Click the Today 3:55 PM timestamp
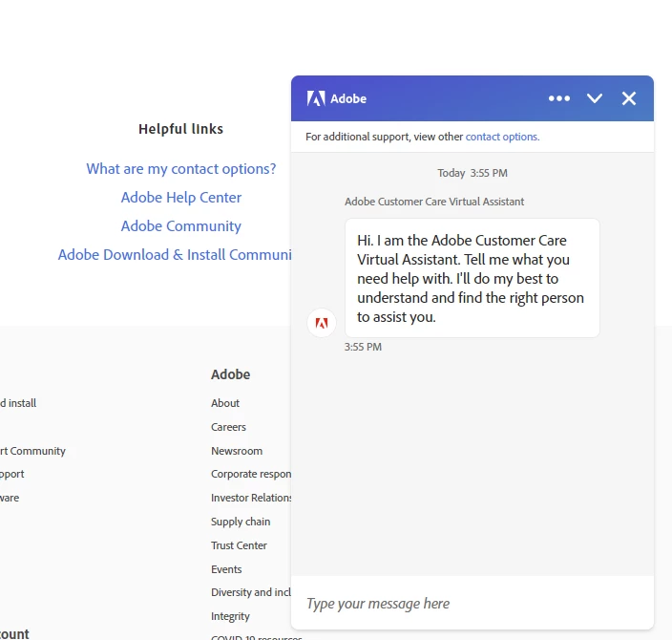 pyautogui.click(x=472, y=173)
